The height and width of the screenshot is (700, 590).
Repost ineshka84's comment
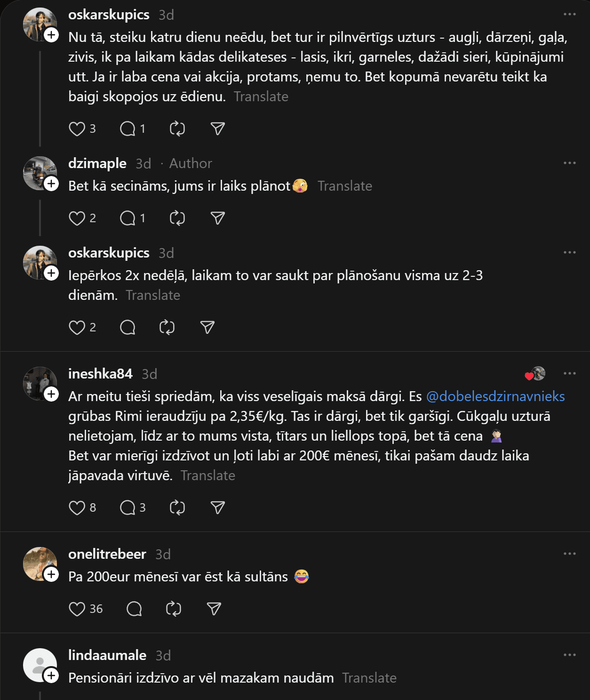point(177,508)
